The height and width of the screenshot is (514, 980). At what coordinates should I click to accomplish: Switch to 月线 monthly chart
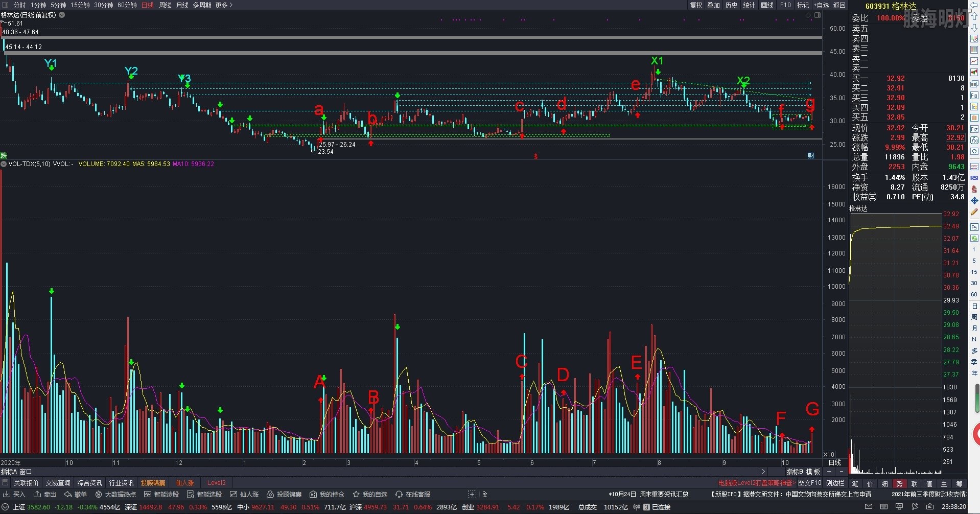click(x=182, y=5)
